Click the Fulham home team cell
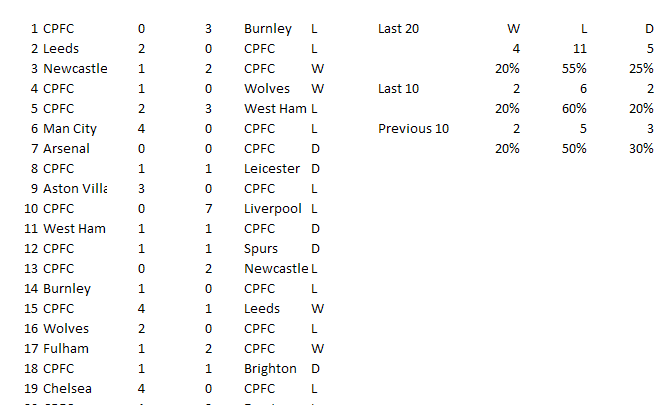This screenshot has width=668, height=405. 66,349
